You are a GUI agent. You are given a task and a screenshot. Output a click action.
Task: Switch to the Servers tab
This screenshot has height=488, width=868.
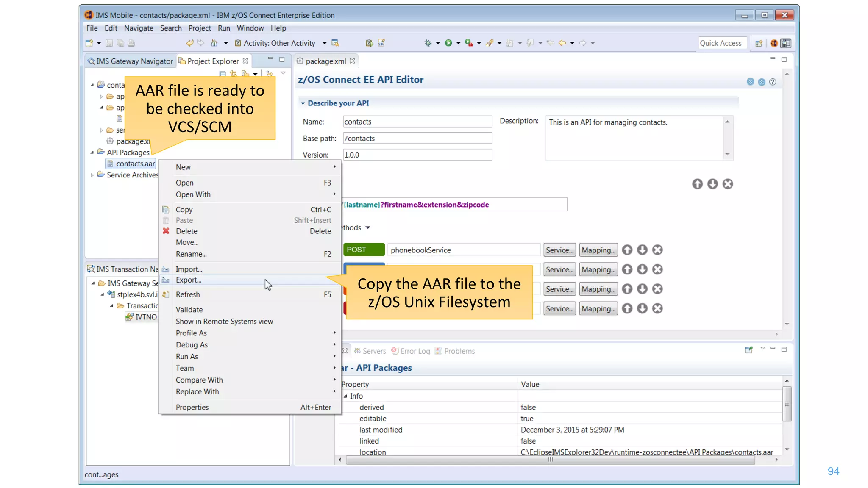click(x=370, y=351)
